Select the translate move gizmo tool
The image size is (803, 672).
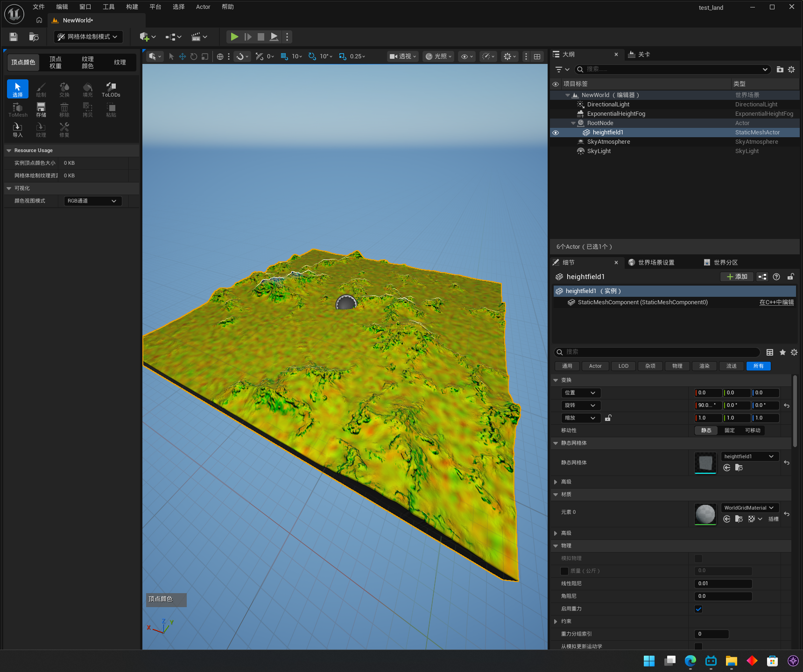pyautogui.click(x=183, y=56)
